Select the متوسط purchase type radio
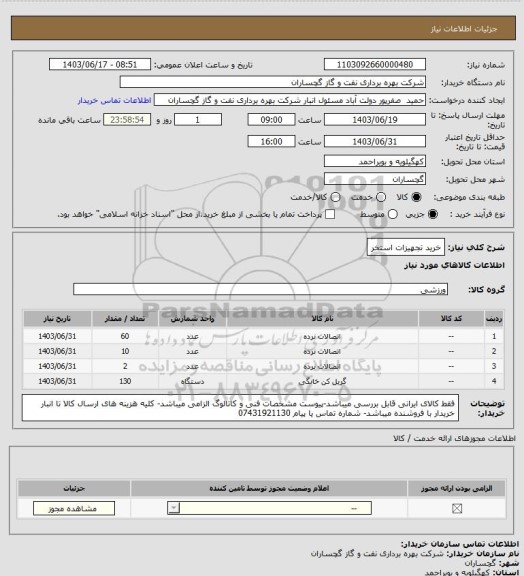Viewport: 524px width, 576px height. [393, 214]
